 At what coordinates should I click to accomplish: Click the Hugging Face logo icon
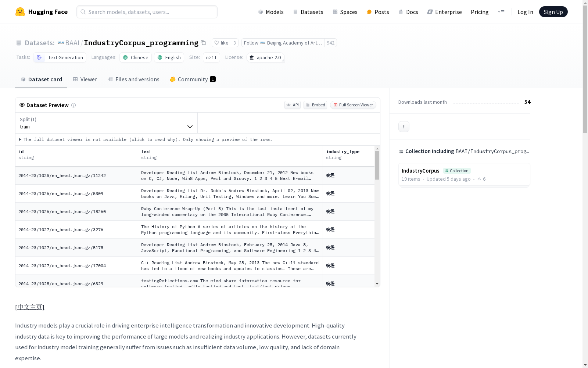click(x=20, y=12)
